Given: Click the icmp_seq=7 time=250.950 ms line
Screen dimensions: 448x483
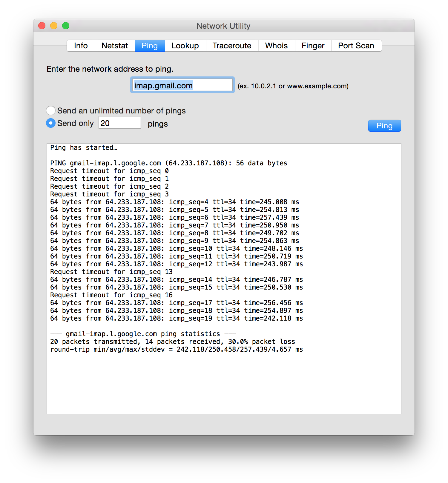Looking at the screenshot, I should (174, 225).
